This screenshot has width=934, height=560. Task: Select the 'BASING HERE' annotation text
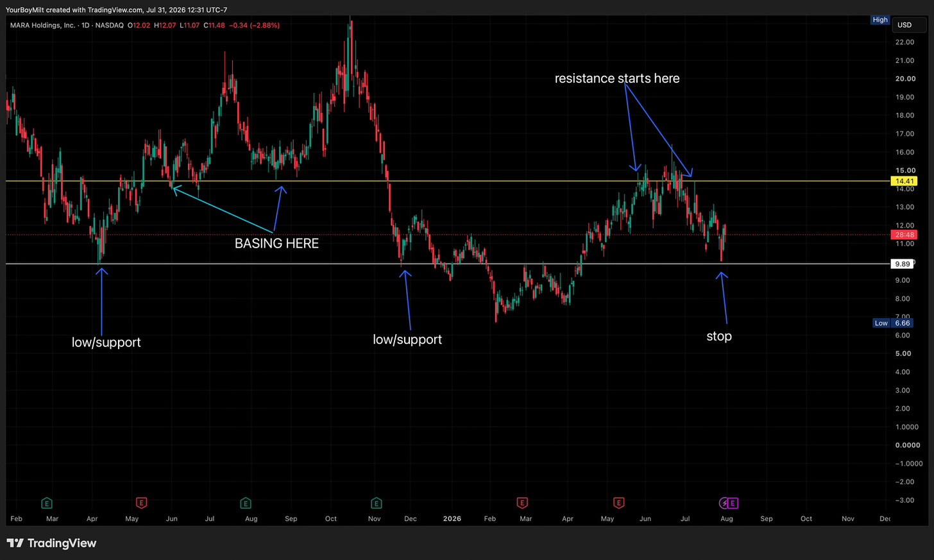276,243
